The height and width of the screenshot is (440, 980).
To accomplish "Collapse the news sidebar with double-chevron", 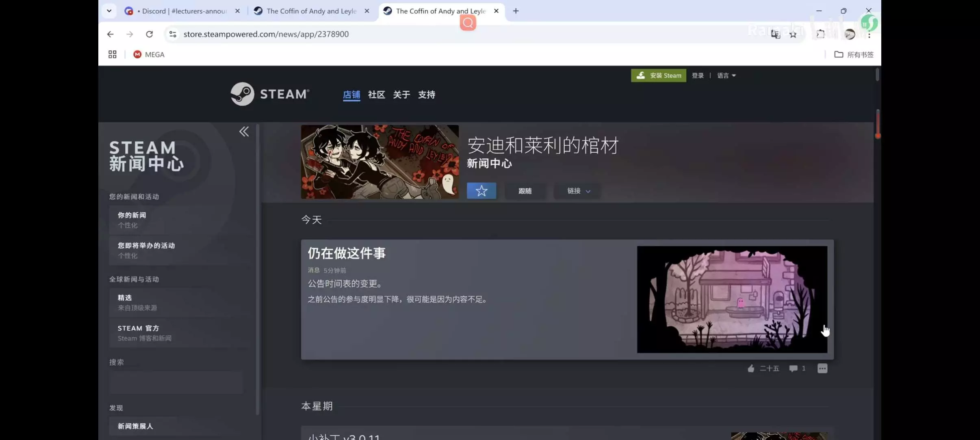I will click(x=244, y=132).
